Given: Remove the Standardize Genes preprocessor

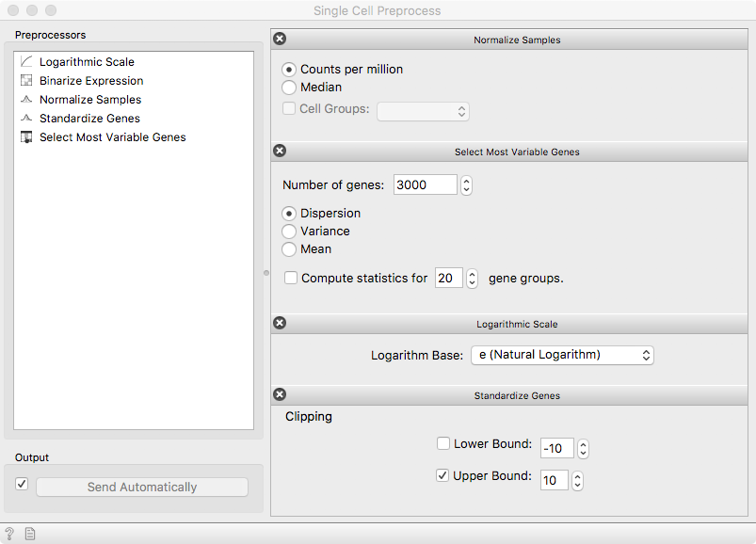Looking at the screenshot, I should [x=280, y=394].
